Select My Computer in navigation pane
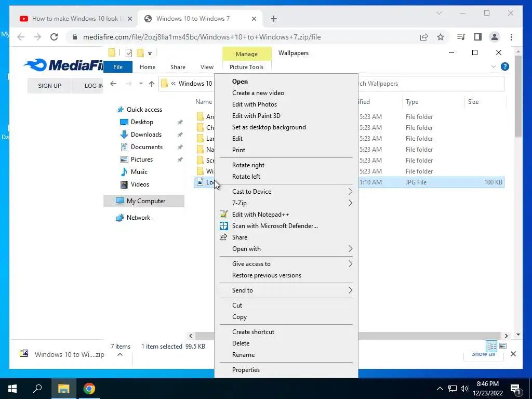Screen dimensions: 532x399 click(x=144, y=201)
